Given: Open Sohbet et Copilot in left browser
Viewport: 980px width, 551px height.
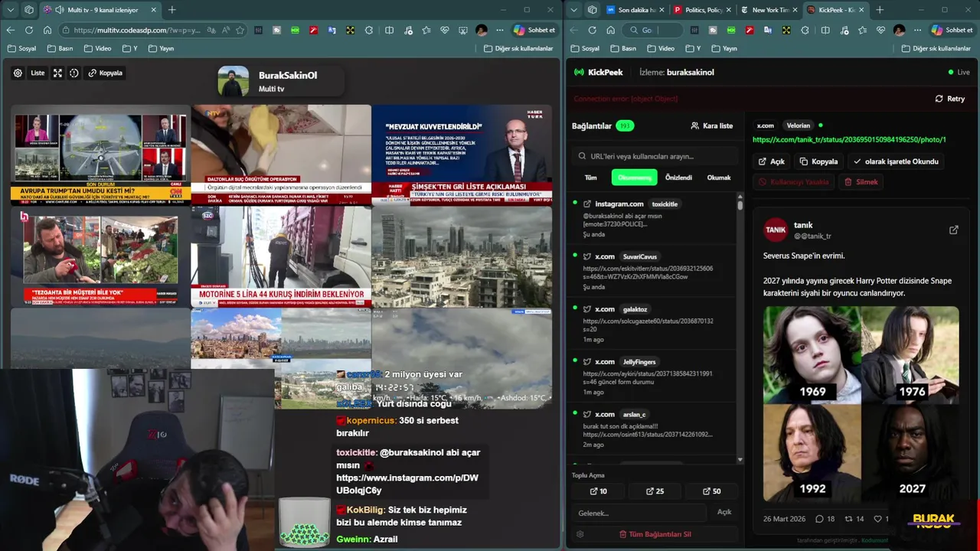Looking at the screenshot, I should pos(535,30).
